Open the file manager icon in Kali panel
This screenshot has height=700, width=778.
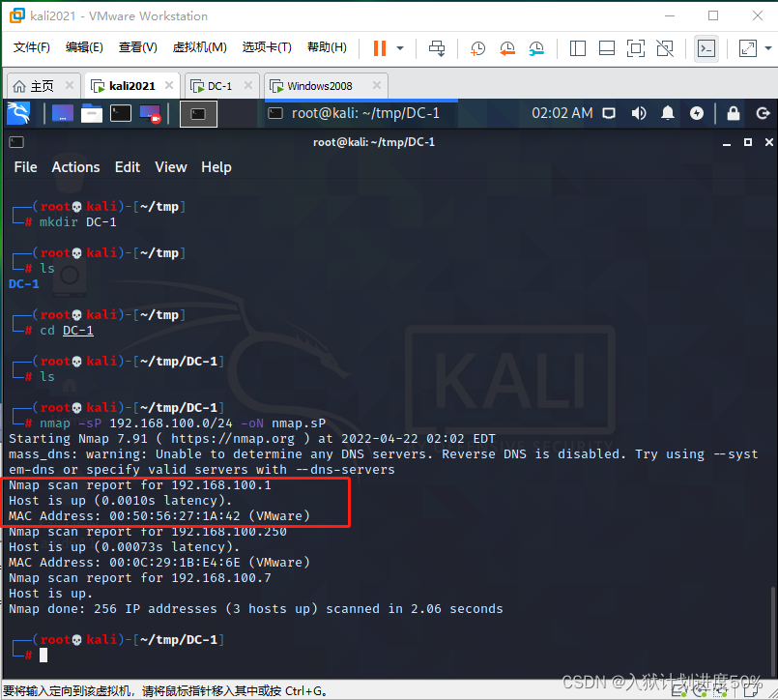click(92, 113)
